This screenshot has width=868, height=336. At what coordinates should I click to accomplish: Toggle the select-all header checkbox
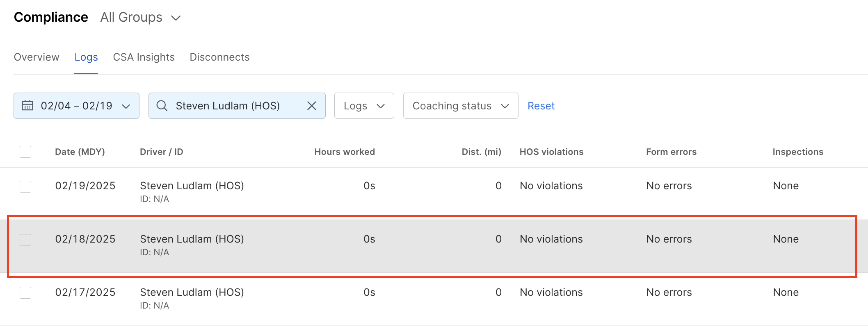click(x=25, y=152)
